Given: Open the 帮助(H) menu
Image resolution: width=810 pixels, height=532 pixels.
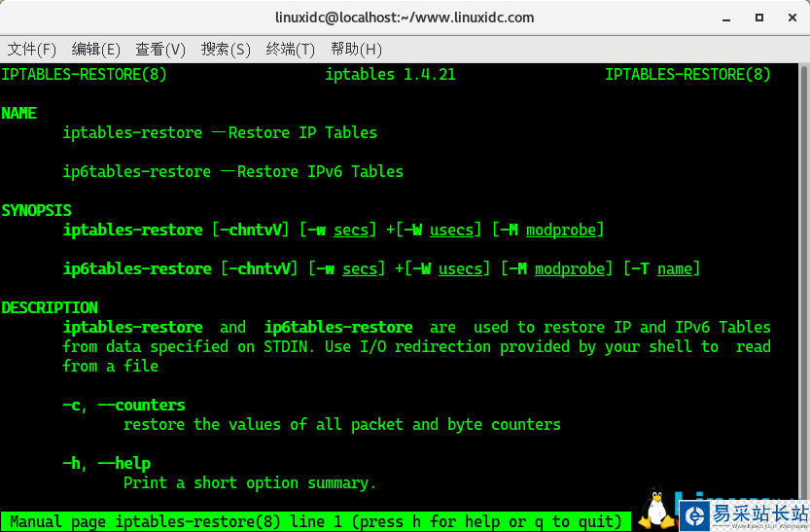Looking at the screenshot, I should (x=357, y=49).
